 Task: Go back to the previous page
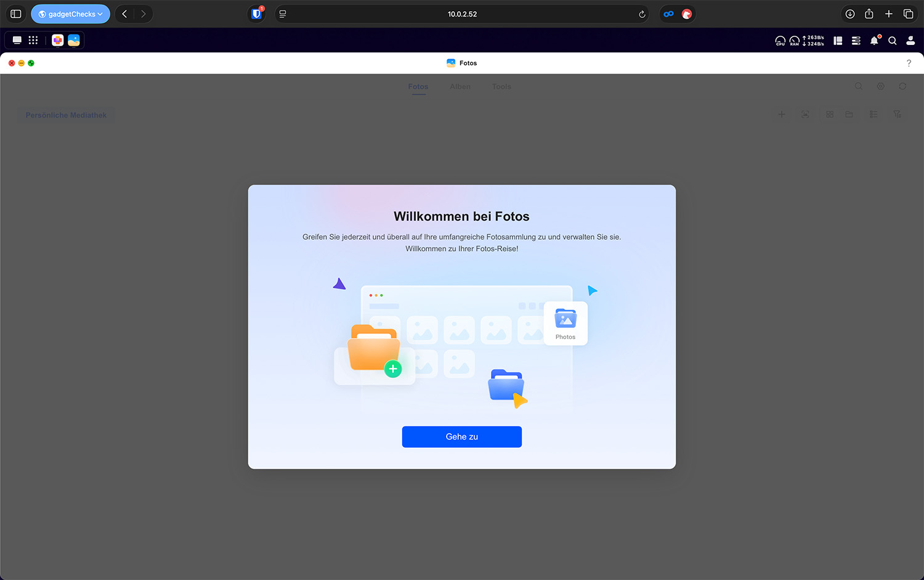(124, 14)
